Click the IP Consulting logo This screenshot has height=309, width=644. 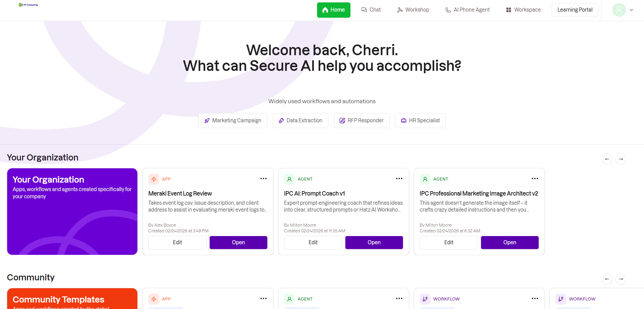pyautogui.click(x=28, y=5)
